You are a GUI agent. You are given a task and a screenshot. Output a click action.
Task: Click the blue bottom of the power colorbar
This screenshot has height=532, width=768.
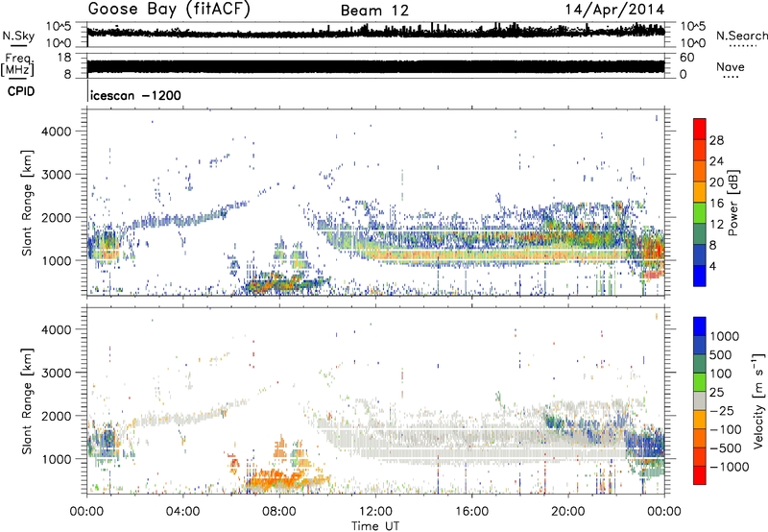coord(700,276)
